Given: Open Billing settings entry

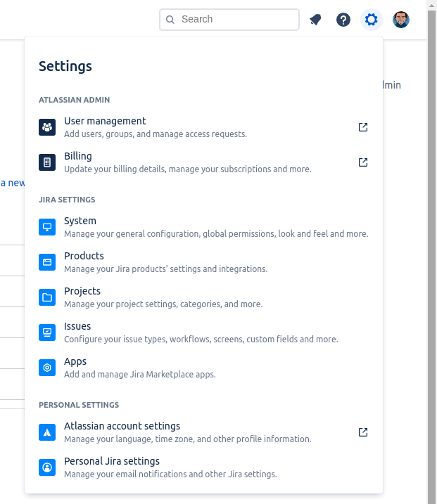Looking at the screenshot, I should pos(203,162).
